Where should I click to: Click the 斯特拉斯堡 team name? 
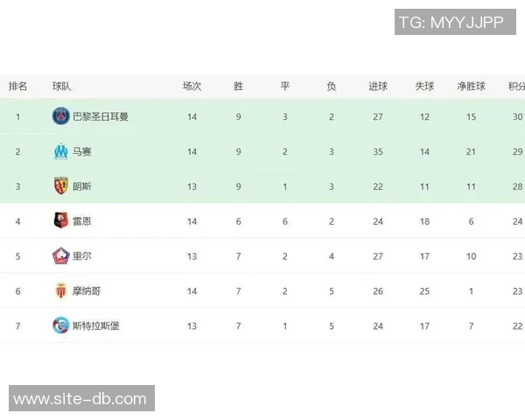tap(96, 325)
